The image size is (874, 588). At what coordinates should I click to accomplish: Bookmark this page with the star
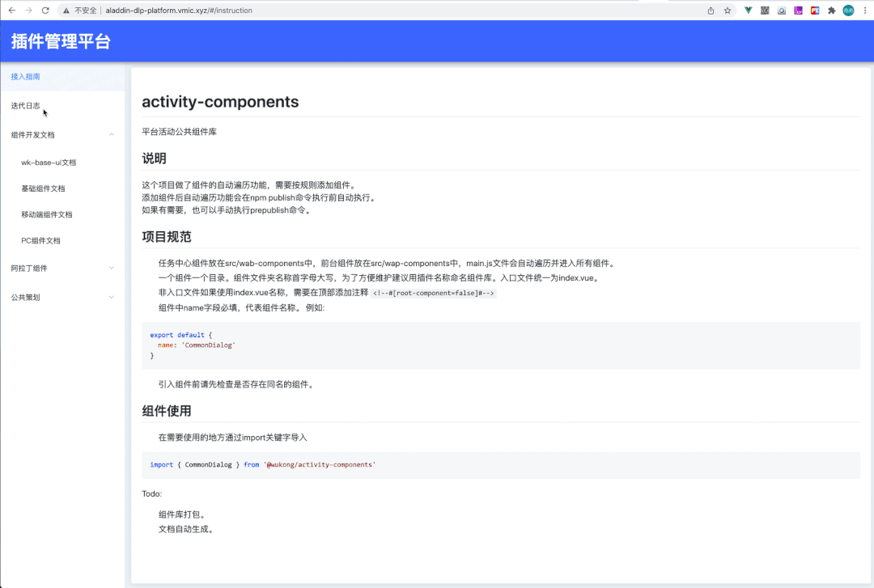728,10
